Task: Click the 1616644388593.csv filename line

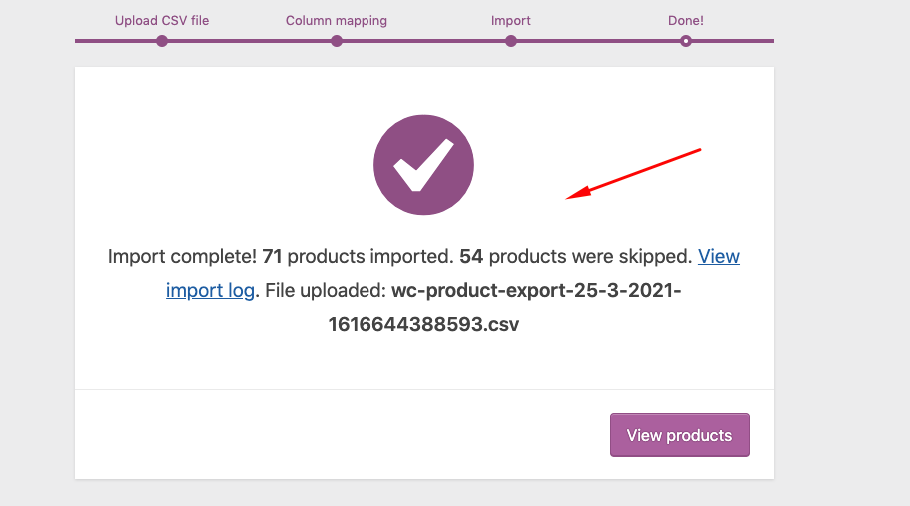Action: pyautogui.click(x=424, y=324)
